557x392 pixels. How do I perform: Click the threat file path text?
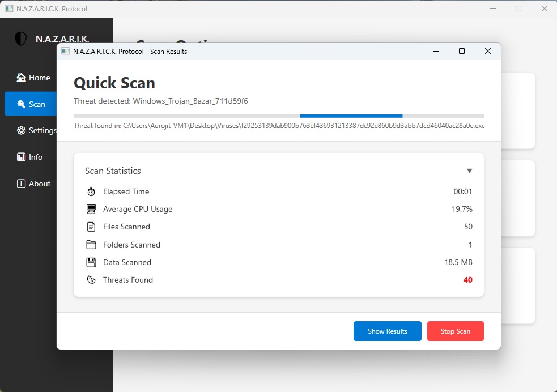(278, 126)
